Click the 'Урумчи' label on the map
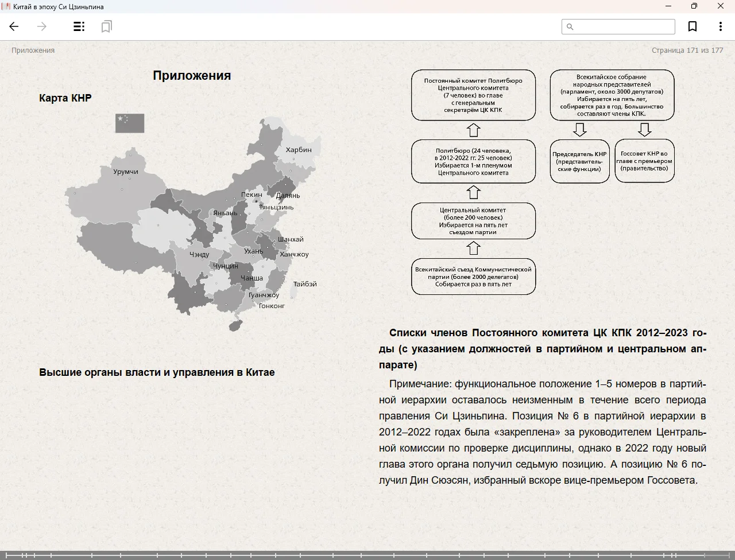735x560 pixels. click(126, 172)
